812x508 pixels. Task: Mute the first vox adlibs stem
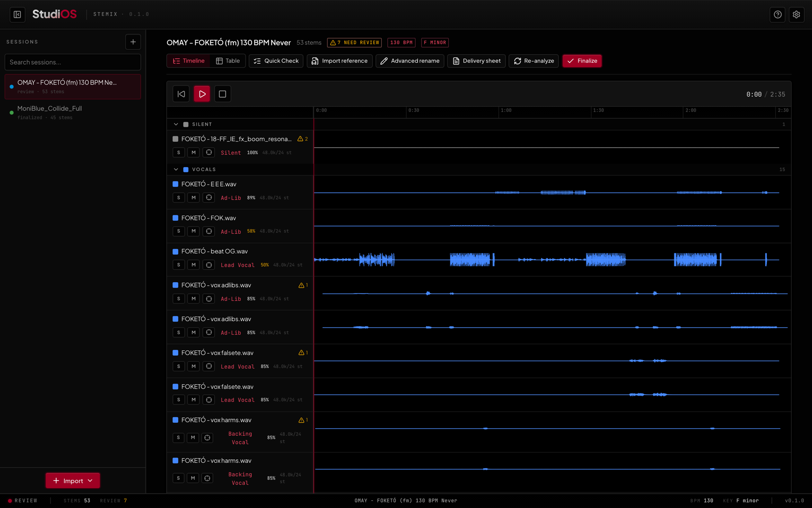click(x=194, y=298)
